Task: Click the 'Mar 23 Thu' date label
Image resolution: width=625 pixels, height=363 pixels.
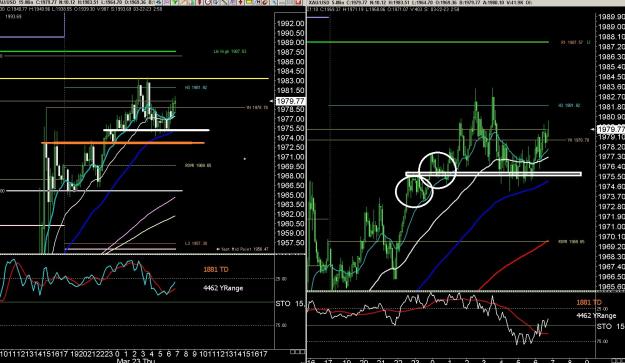Action: click(x=136, y=360)
